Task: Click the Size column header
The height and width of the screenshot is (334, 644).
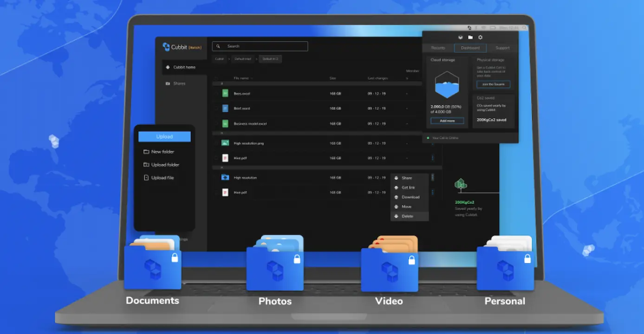Action: point(333,78)
